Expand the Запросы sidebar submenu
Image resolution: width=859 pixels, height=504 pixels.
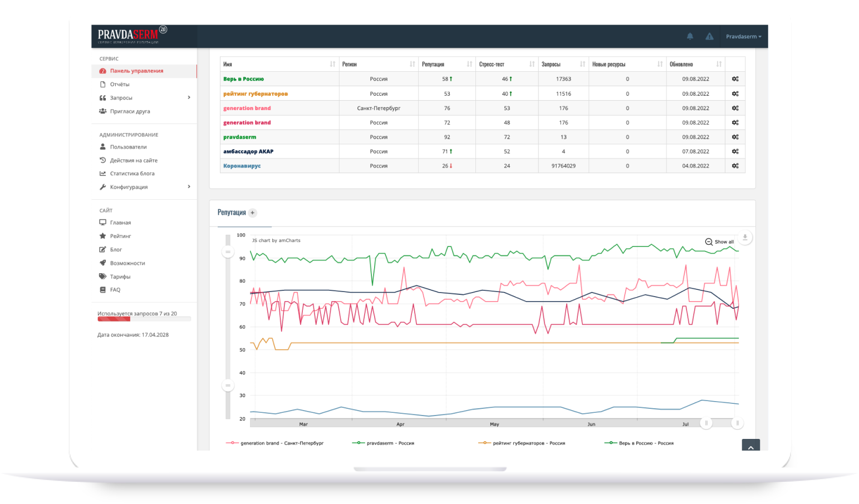tap(189, 98)
